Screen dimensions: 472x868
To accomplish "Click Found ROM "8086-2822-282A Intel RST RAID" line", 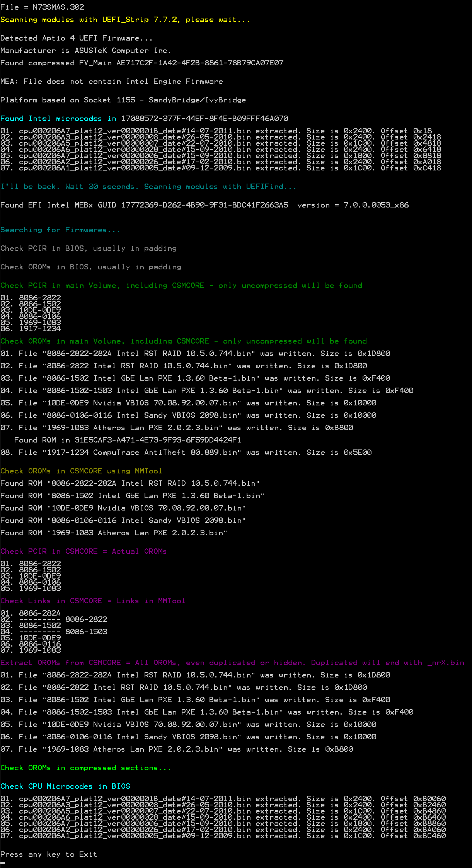I will pyautogui.click(x=130, y=483).
